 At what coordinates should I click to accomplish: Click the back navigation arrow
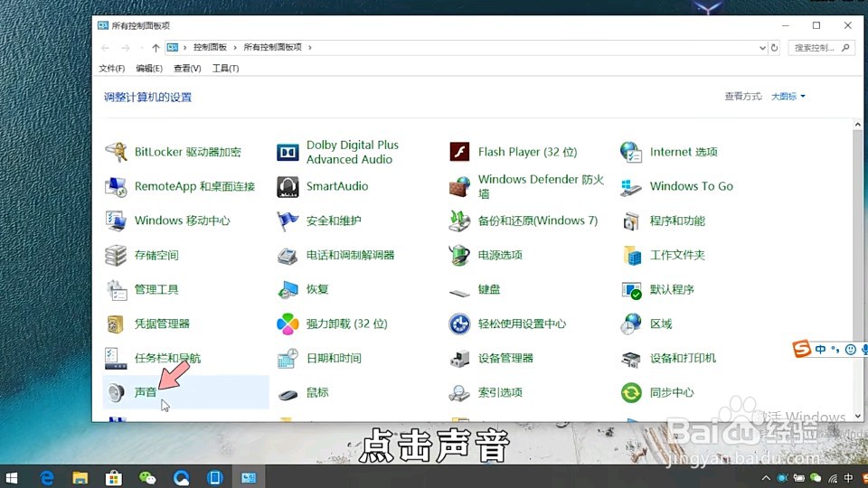(105, 48)
